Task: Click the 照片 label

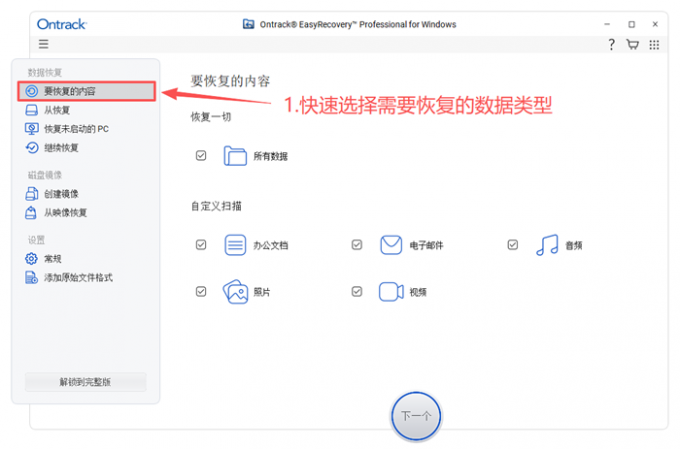Action: coord(262,292)
